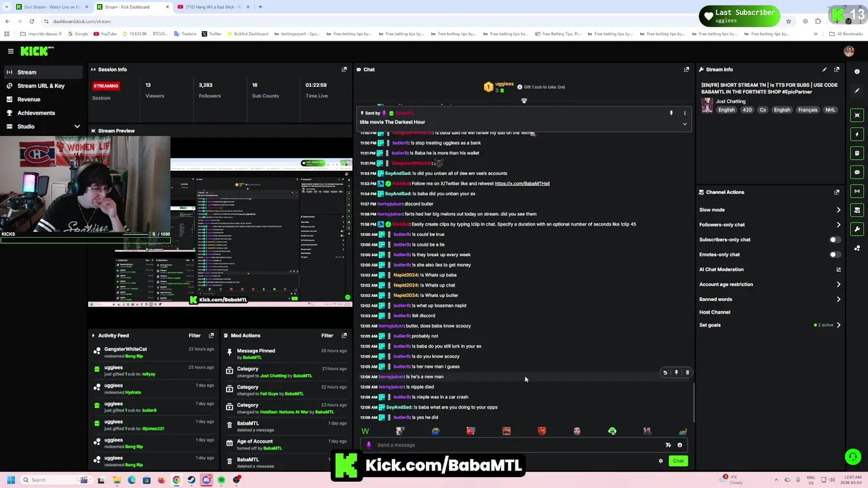
Task: Open the x.com/BabaMTLHell link in chat
Action: coord(522,184)
